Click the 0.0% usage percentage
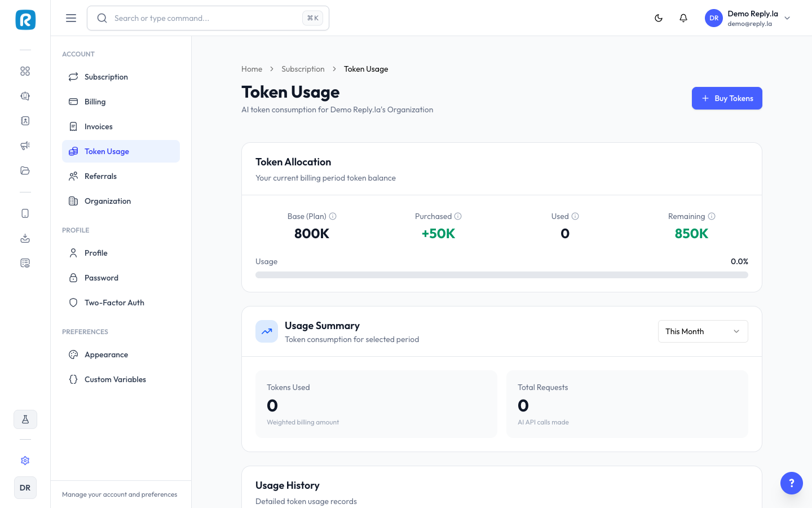This screenshot has height=508, width=812. click(x=739, y=261)
